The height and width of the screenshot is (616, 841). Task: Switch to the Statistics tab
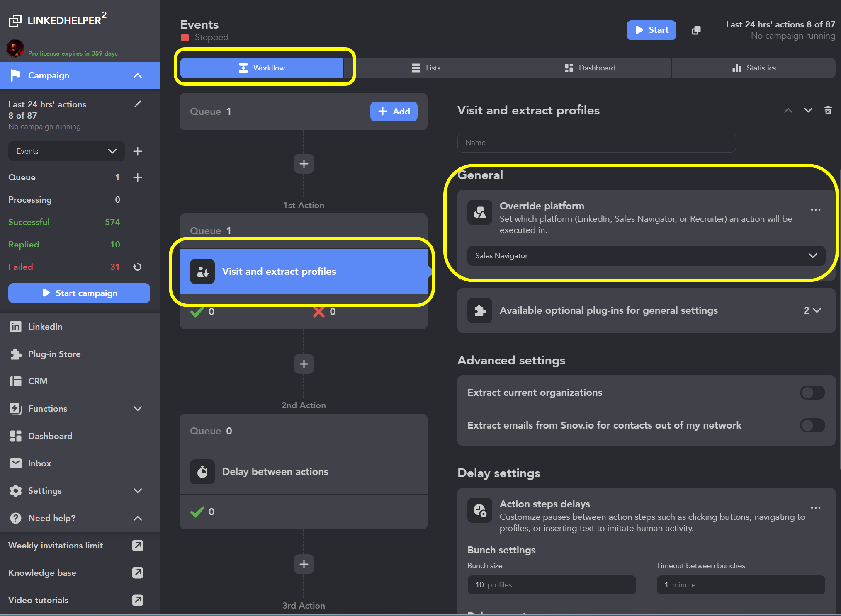click(x=753, y=68)
